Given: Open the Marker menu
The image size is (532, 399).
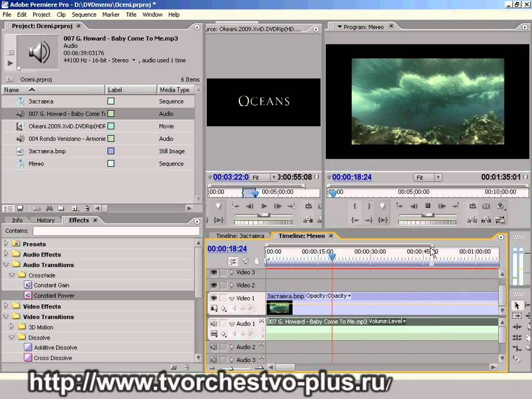Looking at the screenshot, I should [x=111, y=14].
